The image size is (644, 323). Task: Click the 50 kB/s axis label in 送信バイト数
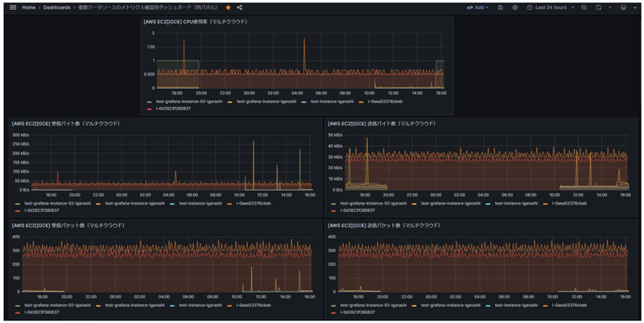pos(335,135)
